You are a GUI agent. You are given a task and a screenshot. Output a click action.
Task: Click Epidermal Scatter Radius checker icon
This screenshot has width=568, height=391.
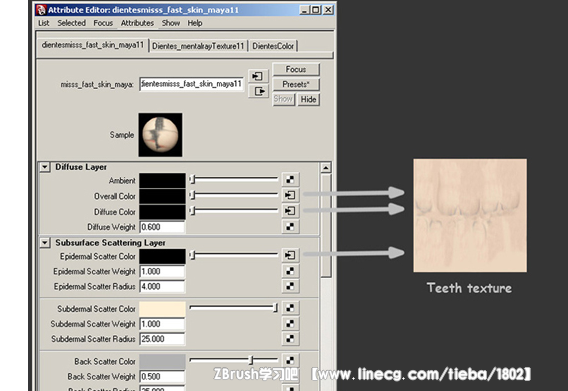290,286
